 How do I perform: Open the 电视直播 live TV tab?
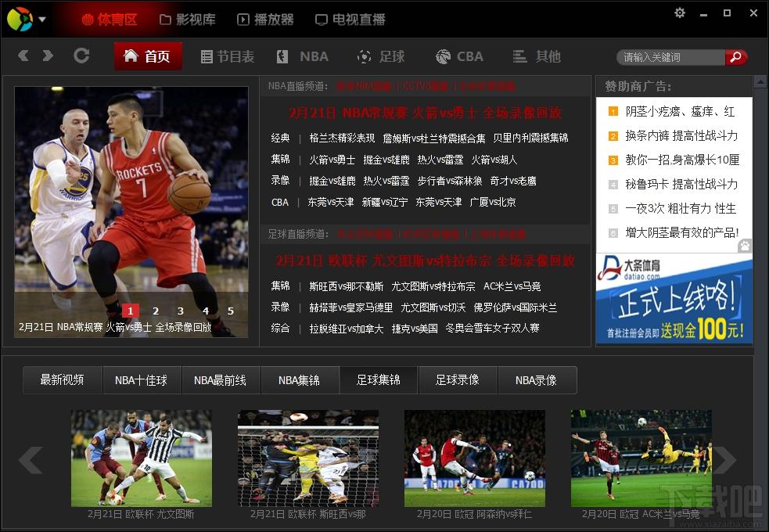(x=350, y=20)
